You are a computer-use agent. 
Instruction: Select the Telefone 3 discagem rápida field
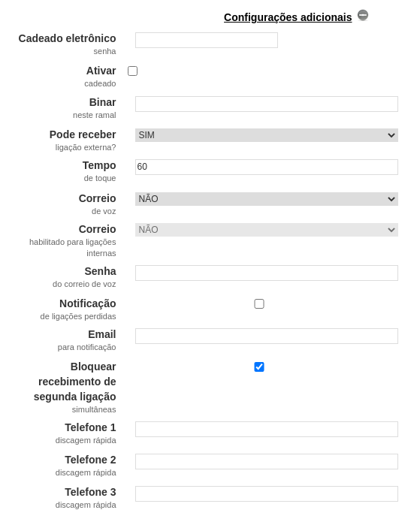[267, 493]
